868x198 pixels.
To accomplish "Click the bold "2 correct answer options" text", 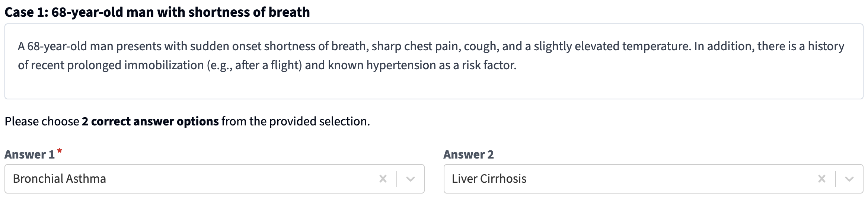I will pyautogui.click(x=150, y=122).
